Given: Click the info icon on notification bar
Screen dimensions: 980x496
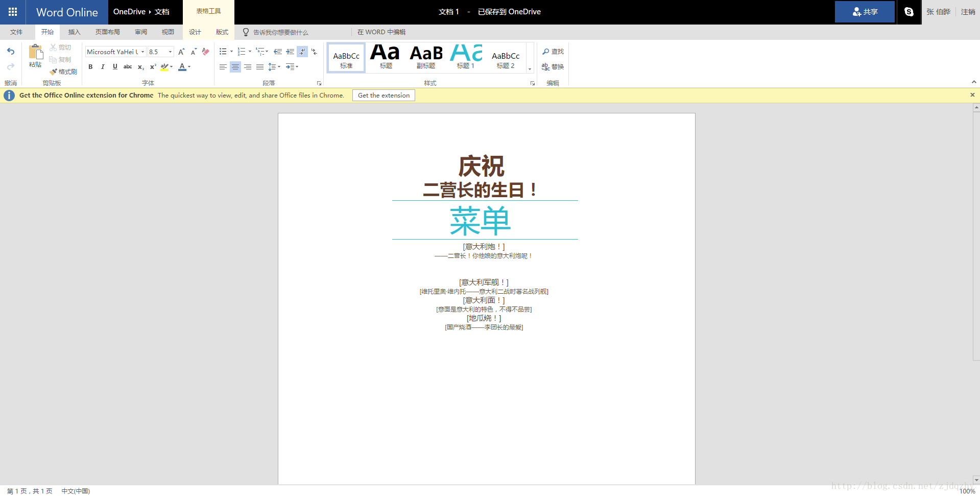Looking at the screenshot, I should point(9,96).
